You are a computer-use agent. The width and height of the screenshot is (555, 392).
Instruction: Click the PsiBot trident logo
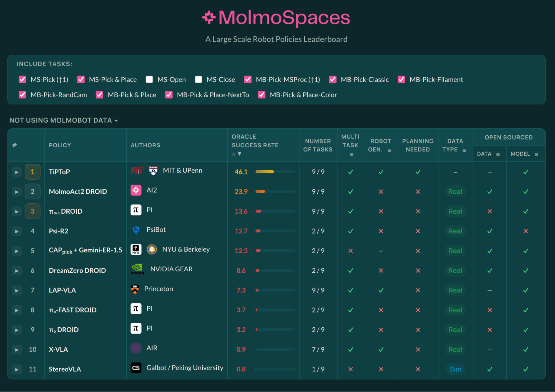coord(136,230)
